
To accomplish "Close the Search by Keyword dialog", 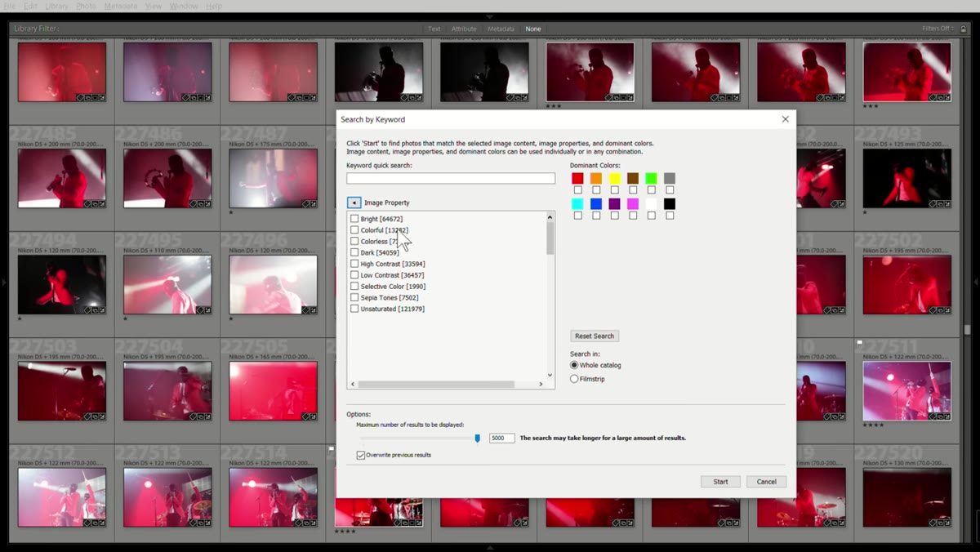I will pos(786,119).
